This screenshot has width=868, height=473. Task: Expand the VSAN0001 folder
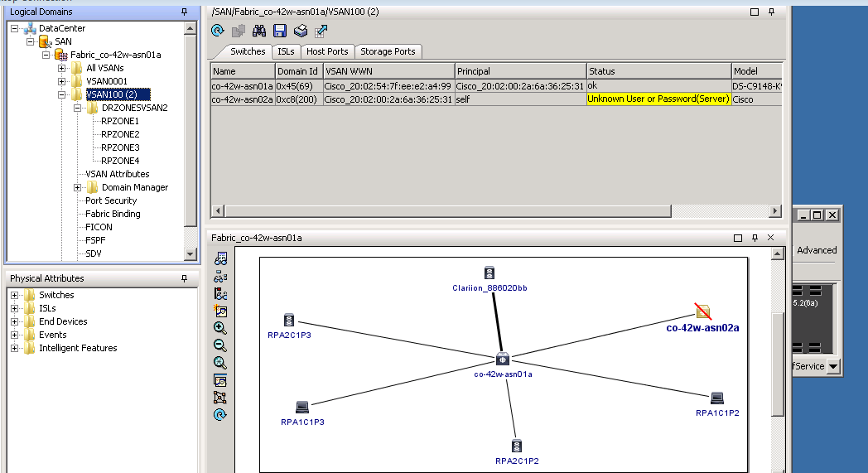[x=62, y=81]
